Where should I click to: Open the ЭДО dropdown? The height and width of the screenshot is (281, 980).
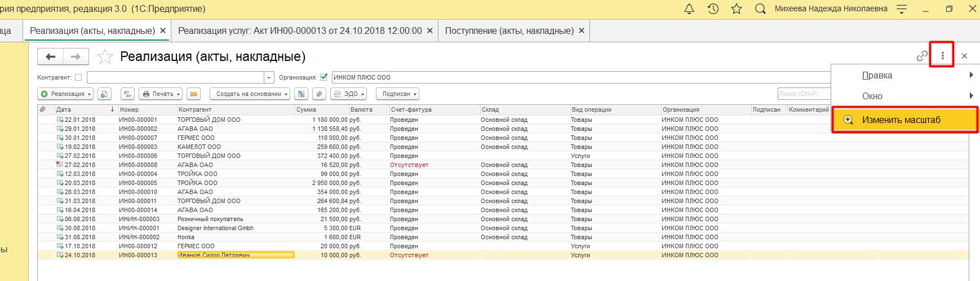(348, 94)
